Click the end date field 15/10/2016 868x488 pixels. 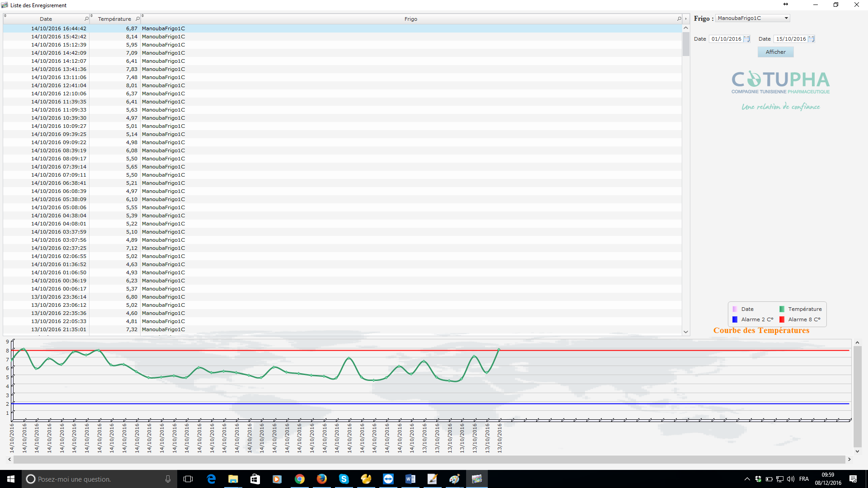pos(791,39)
